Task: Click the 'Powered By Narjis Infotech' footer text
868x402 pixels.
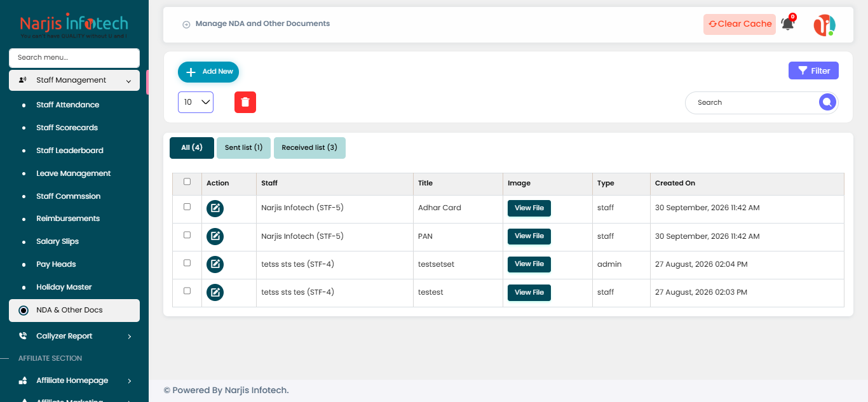Action: point(226,390)
